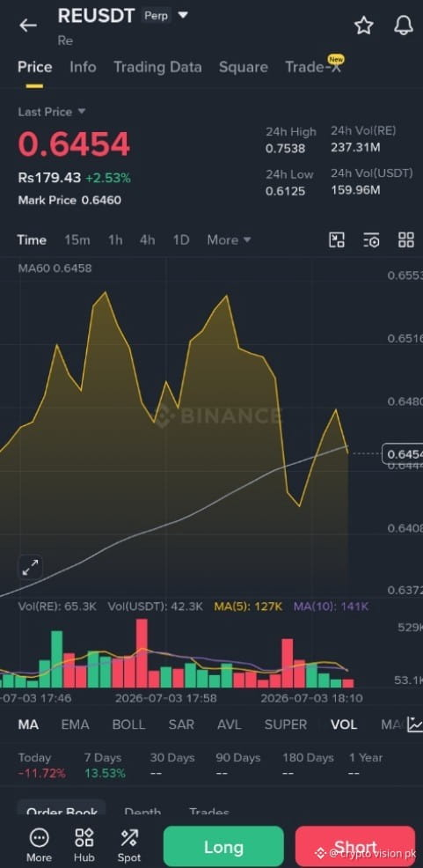Tap the Today -11.72% performance
Image resolution: width=423 pixels, height=868 pixels.
[x=41, y=766]
